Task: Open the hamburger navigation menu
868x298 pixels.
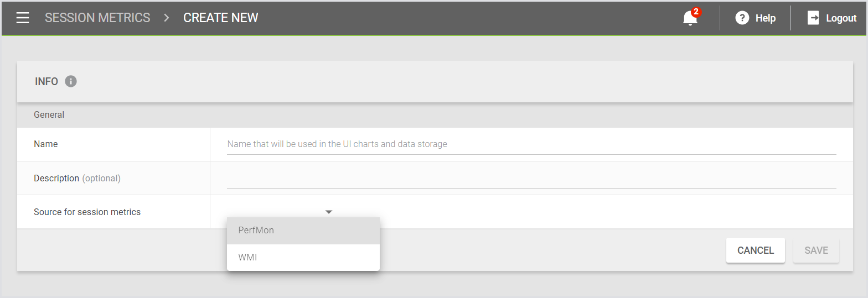Action: click(x=23, y=18)
